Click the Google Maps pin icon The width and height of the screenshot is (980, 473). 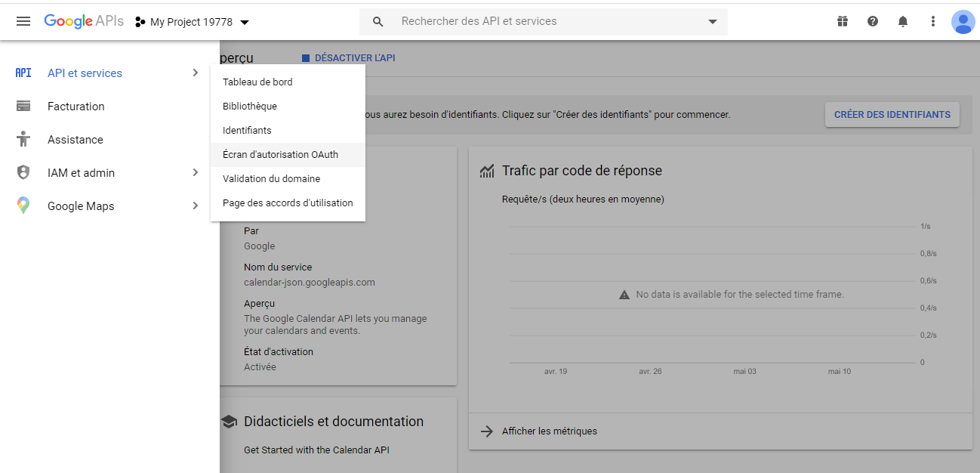click(x=23, y=206)
